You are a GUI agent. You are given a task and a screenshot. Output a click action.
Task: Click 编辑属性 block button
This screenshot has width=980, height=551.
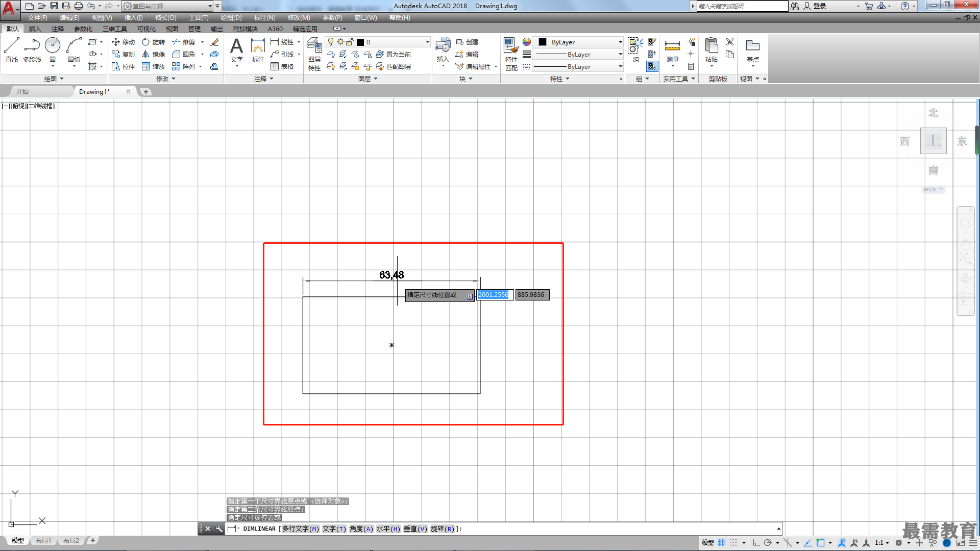click(x=473, y=66)
